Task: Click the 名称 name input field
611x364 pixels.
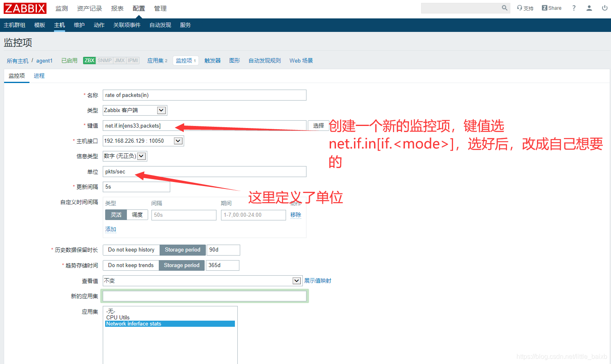Action: (x=204, y=95)
